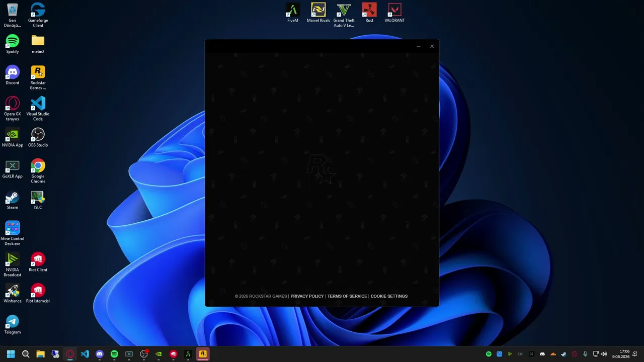Select the Recycle Bin (Geri Dönüşüm) desktop icon

13,15
